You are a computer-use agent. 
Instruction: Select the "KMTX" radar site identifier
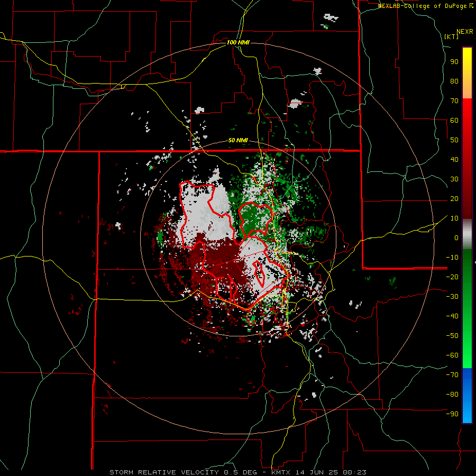281,472
